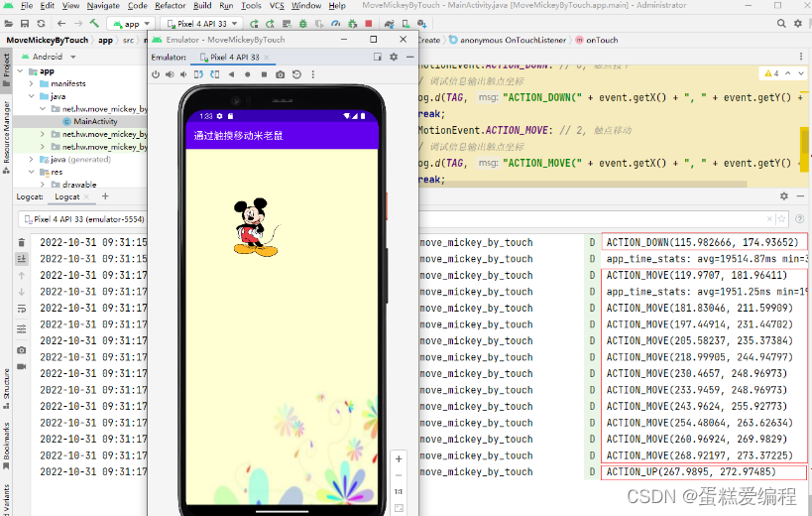Image resolution: width=812 pixels, height=516 pixels.
Task: Select logcat device Pixel 4 API 33 selector
Action: (x=85, y=219)
